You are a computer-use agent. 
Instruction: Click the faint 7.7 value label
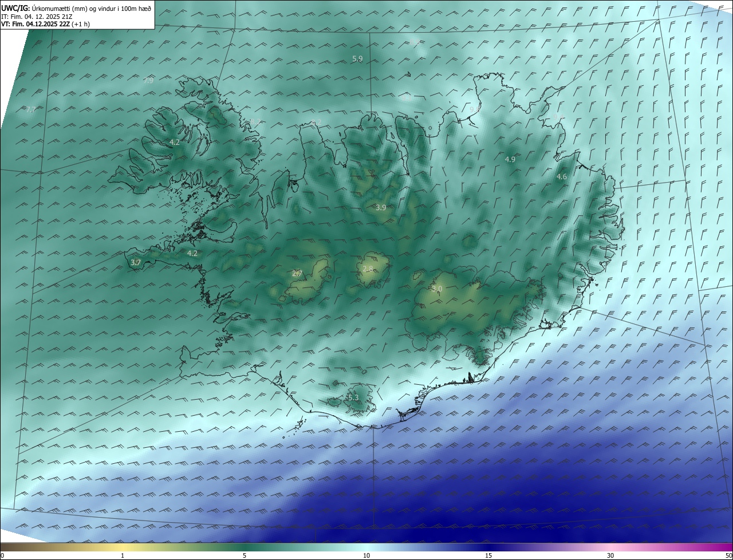31,110
